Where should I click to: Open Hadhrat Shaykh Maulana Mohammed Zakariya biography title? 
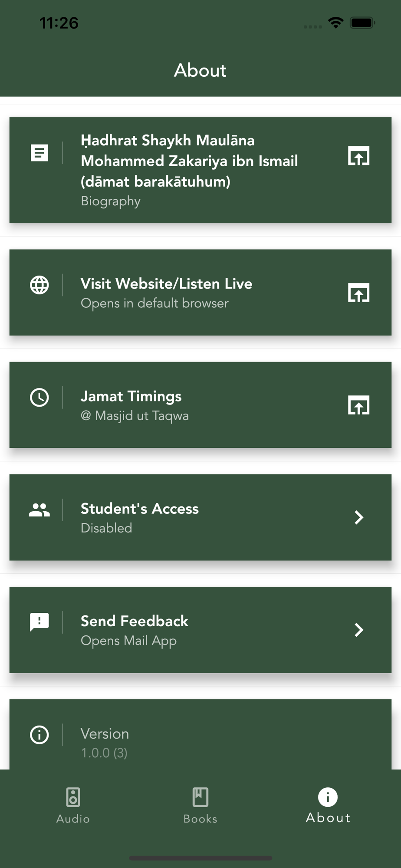click(x=189, y=161)
